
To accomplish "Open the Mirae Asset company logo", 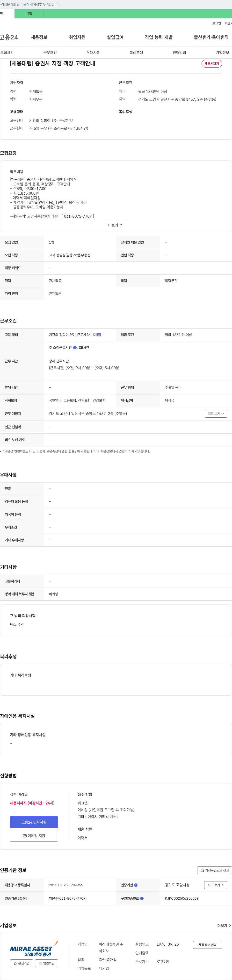I will [34, 949].
